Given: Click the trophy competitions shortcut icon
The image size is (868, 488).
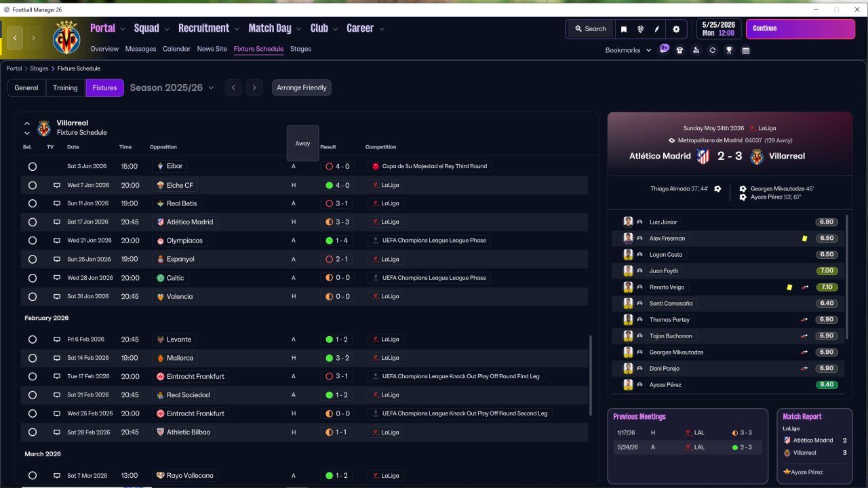Looking at the screenshot, I should (729, 50).
